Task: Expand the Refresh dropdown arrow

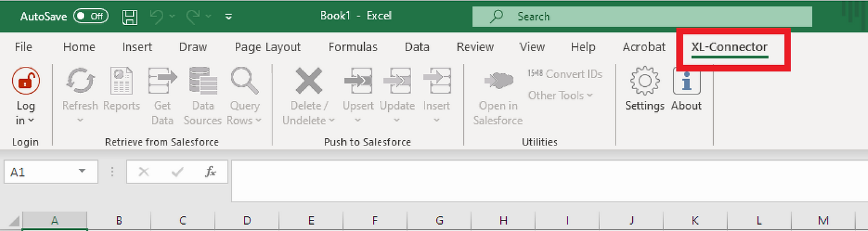Action: (80, 121)
